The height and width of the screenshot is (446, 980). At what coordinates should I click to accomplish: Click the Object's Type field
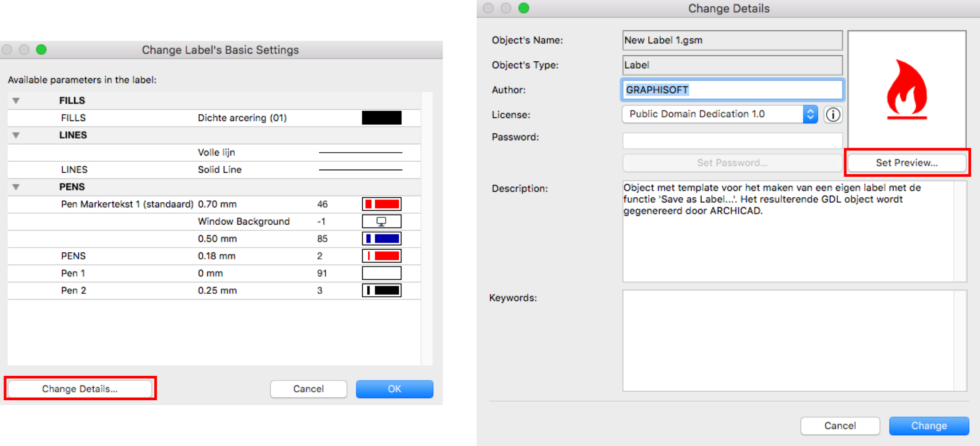click(732, 65)
